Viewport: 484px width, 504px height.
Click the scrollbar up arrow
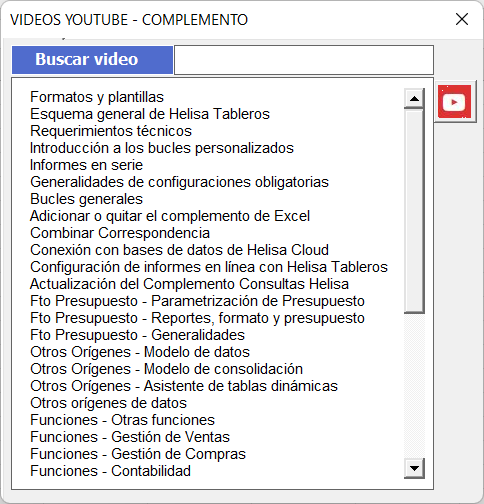tap(414, 98)
